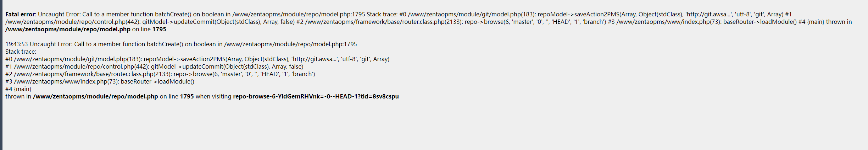Click the bold repo-browse-6 URL text
The image size is (868, 150).
316,96
